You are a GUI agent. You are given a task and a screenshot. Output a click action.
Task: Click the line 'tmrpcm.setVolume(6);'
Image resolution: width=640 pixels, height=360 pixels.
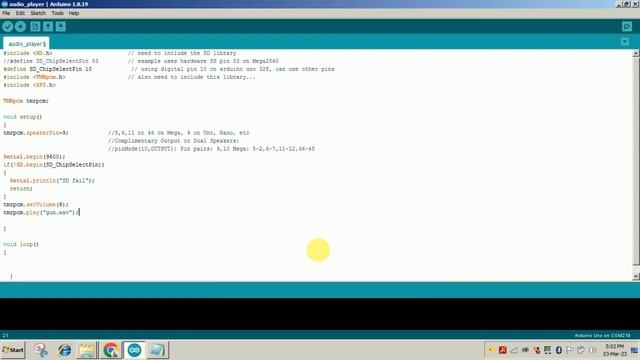pos(36,204)
